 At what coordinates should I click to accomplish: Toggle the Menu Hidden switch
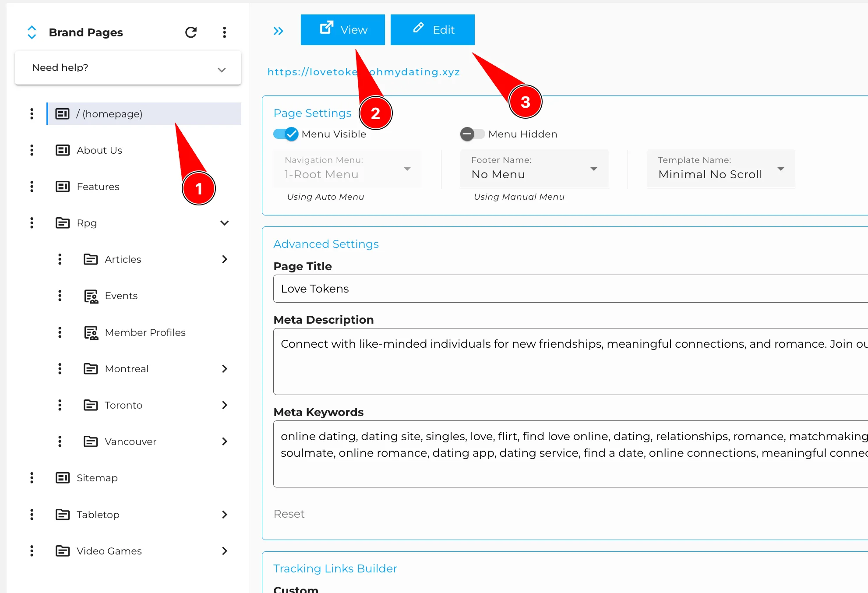[x=472, y=134]
